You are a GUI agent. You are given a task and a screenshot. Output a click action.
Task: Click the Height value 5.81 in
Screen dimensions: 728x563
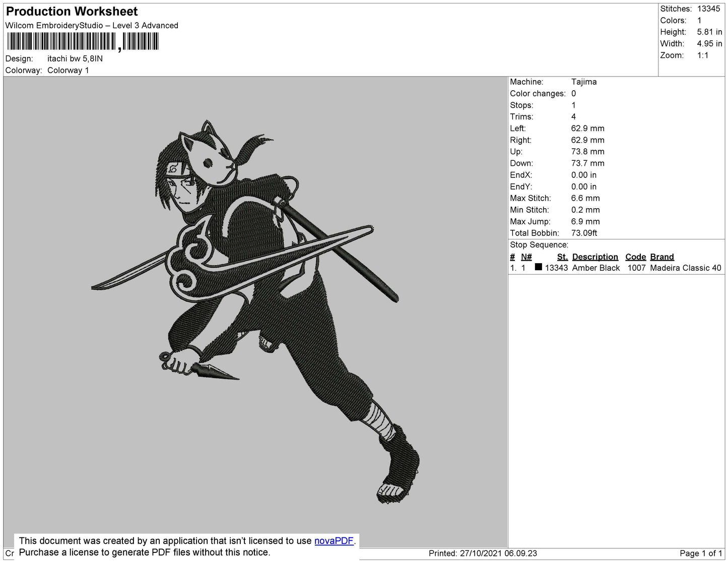click(709, 32)
